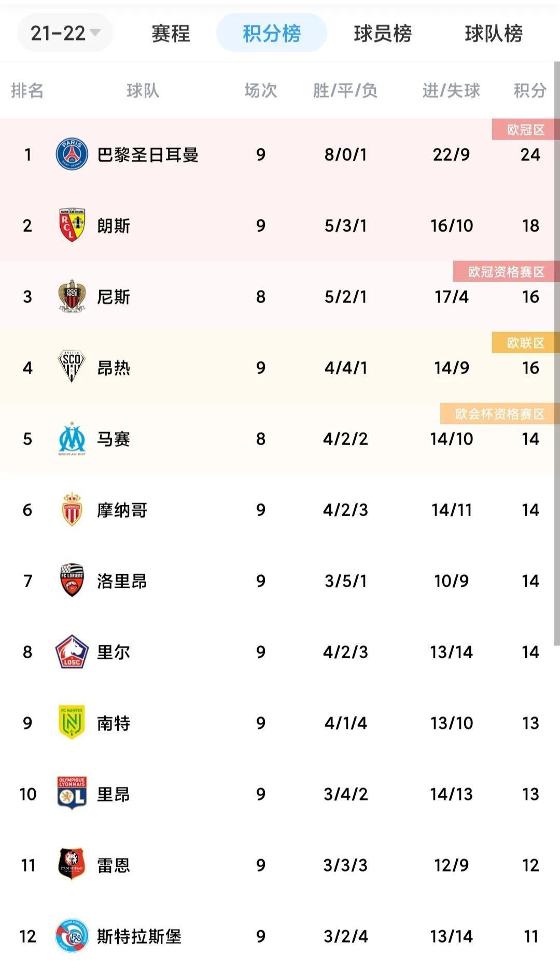Click the Olympique Lyonnais logo
Screen dimensions: 560x969
click(x=72, y=794)
